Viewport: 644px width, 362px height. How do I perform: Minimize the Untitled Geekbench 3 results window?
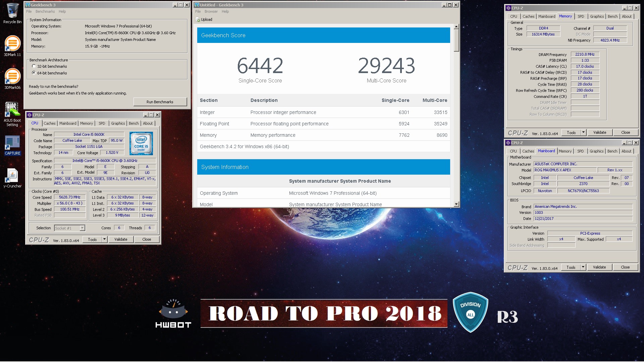(444, 5)
